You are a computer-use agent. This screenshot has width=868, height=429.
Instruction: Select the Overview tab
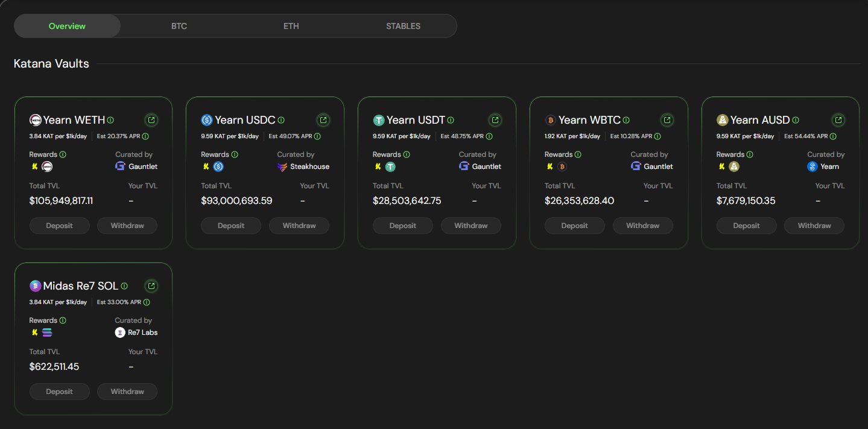click(x=67, y=26)
